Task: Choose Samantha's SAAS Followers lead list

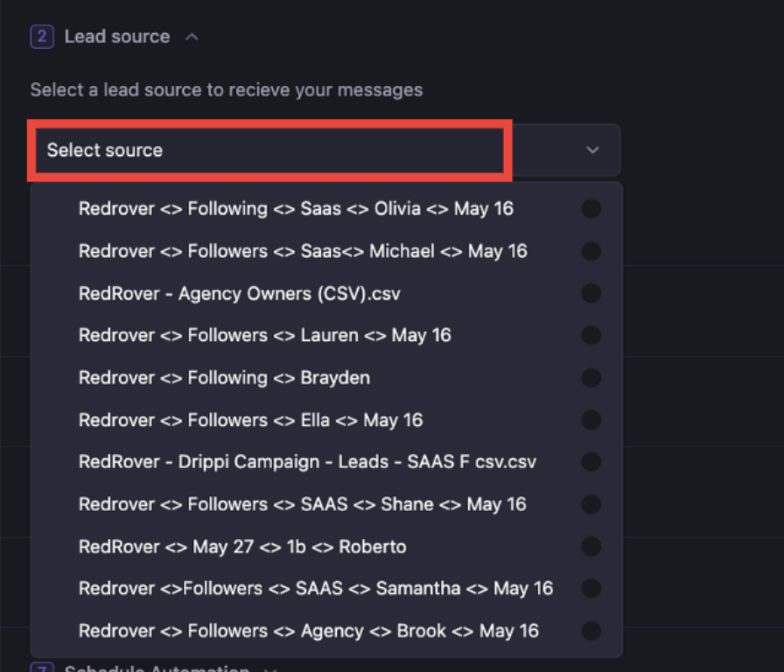Action: point(315,588)
